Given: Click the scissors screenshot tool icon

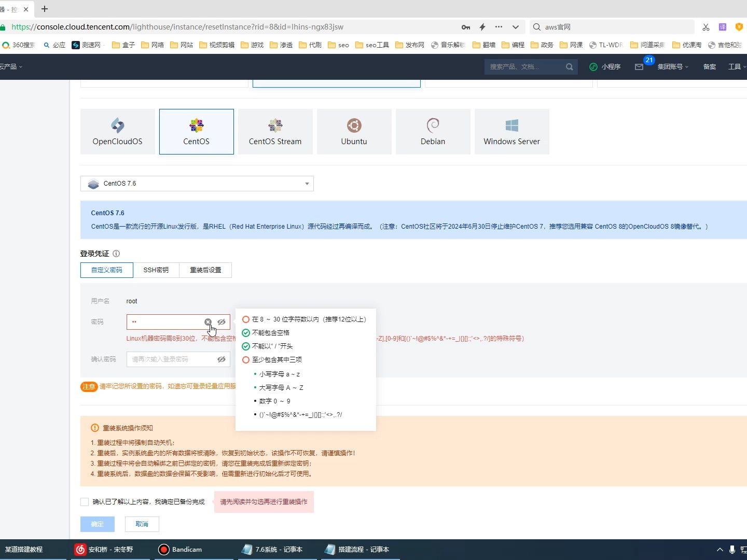Looking at the screenshot, I should coord(706,27).
